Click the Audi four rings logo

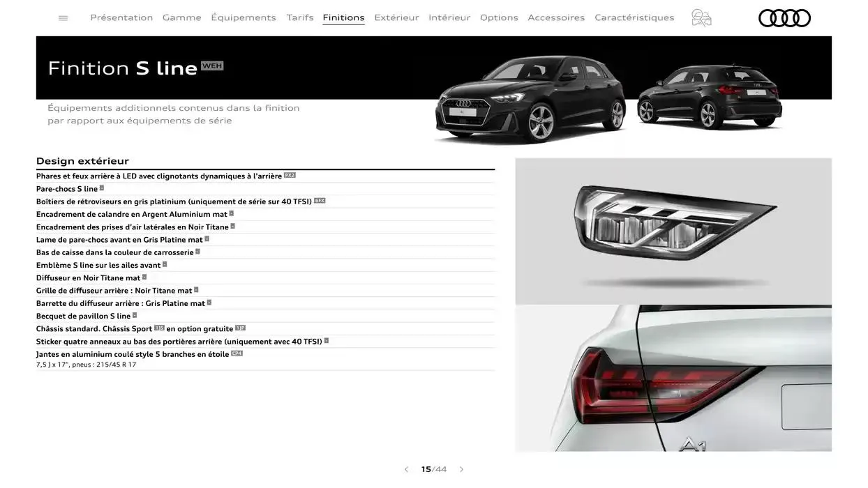point(784,18)
